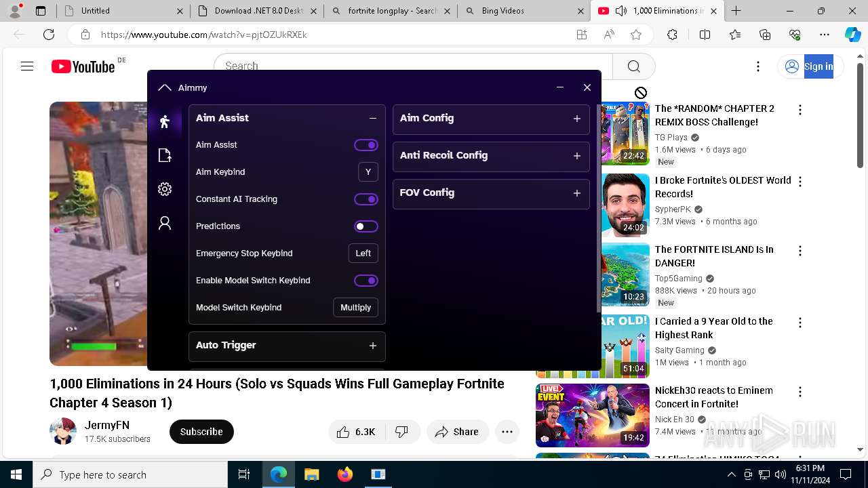The image size is (868, 488).
Task: Click the Windows taskbar search box
Action: (130, 474)
